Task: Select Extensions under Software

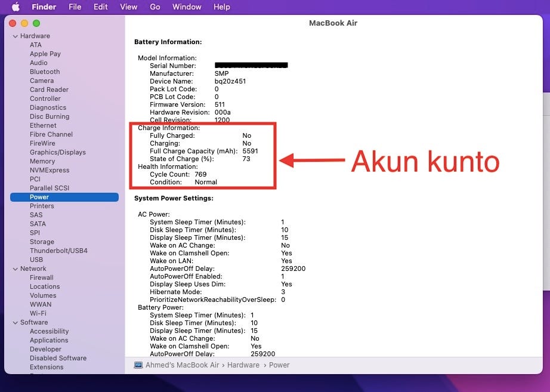Action: pyautogui.click(x=47, y=367)
